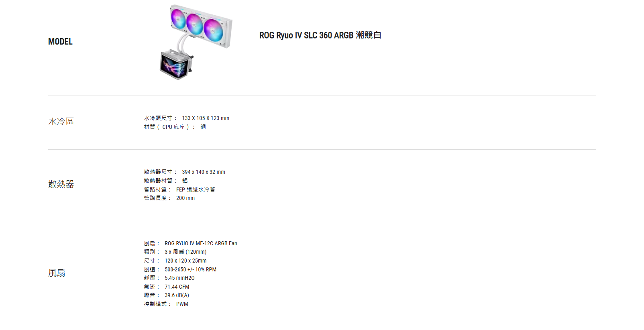
Task: Click the 500-2650 RPM fan speed line
Action: click(180, 269)
